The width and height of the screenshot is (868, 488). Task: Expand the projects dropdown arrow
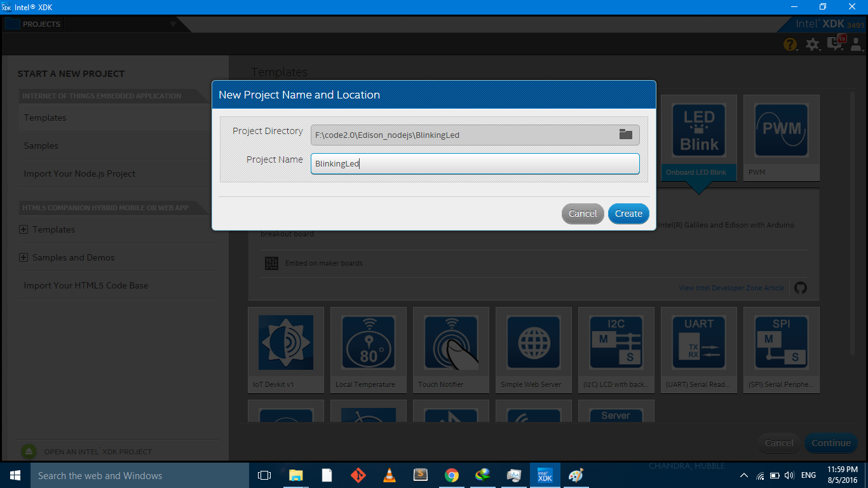(x=173, y=24)
